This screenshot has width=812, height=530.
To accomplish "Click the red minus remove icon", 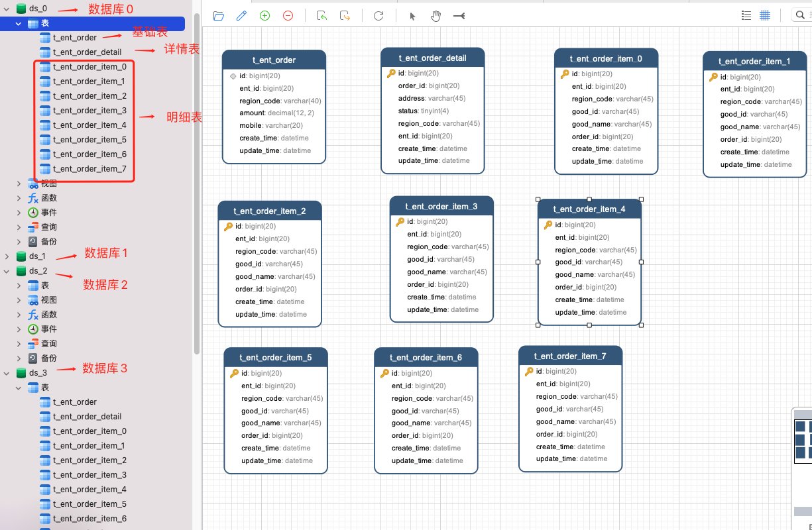I will [x=288, y=16].
